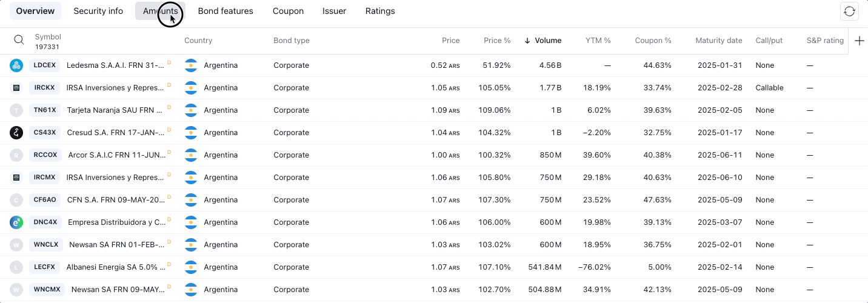The height and width of the screenshot is (303, 868).
Task: Open the LDCEX symbol link
Action: (45, 65)
